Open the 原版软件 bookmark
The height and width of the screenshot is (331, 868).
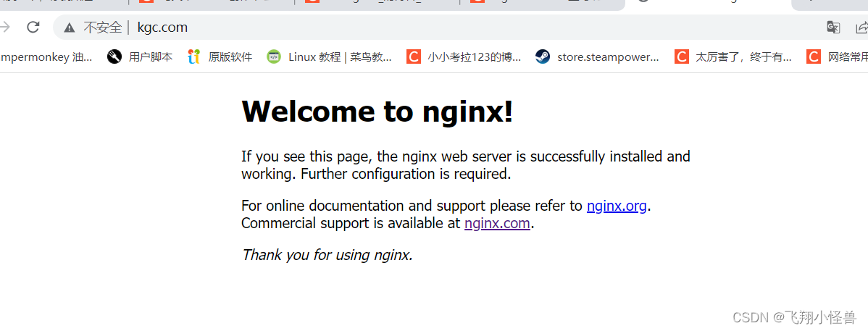(x=220, y=56)
